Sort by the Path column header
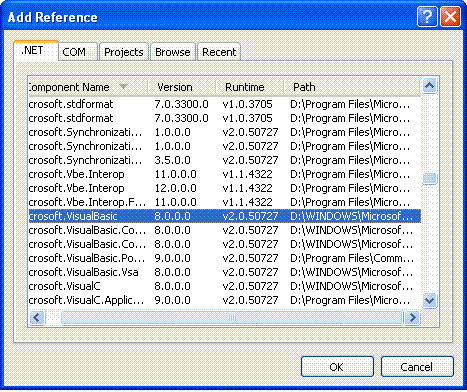 pos(352,87)
